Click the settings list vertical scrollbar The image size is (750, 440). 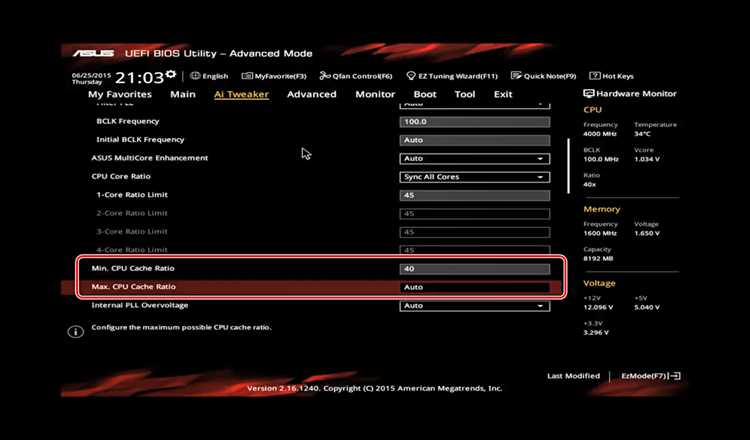[x=569, y=166]
